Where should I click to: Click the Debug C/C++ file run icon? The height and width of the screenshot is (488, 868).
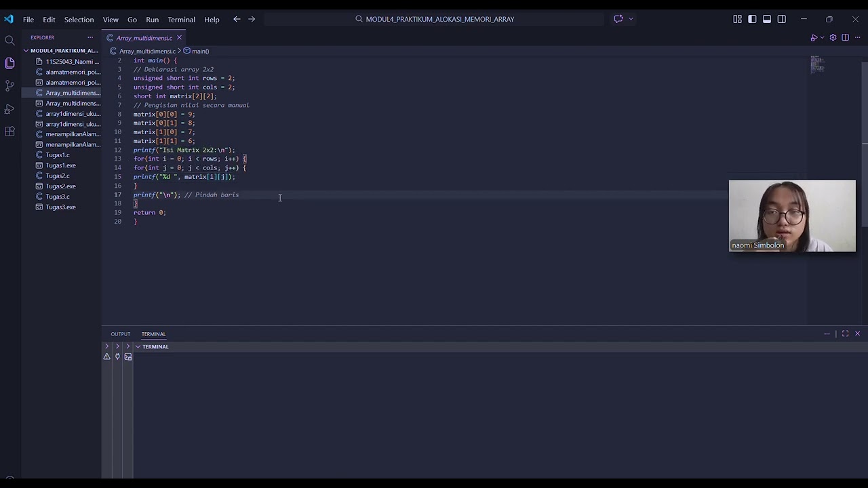point(814,37)
